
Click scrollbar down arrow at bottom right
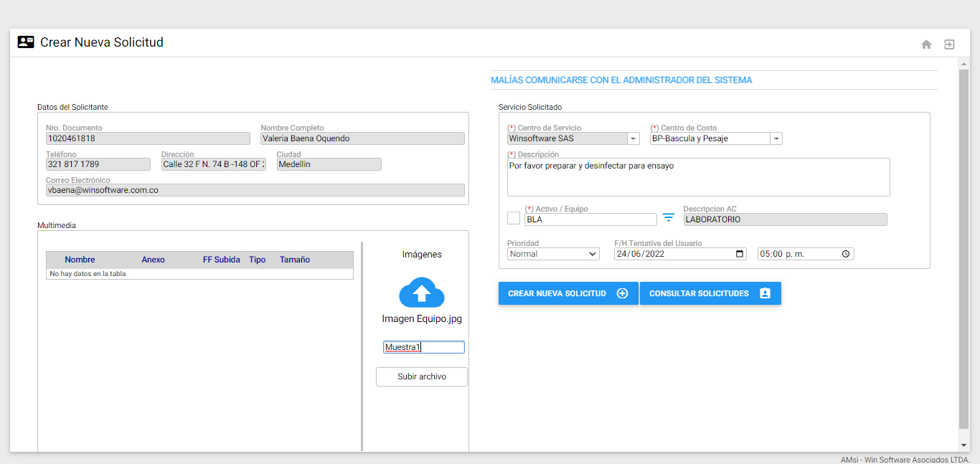(x=963, y=446)
